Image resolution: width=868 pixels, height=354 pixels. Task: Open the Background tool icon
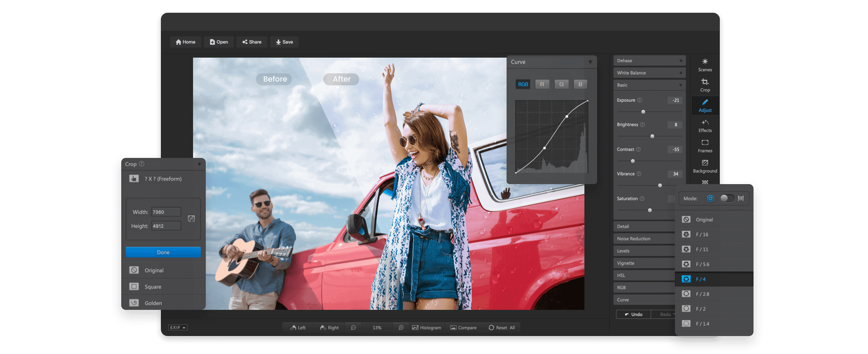[x=705, y=166]
